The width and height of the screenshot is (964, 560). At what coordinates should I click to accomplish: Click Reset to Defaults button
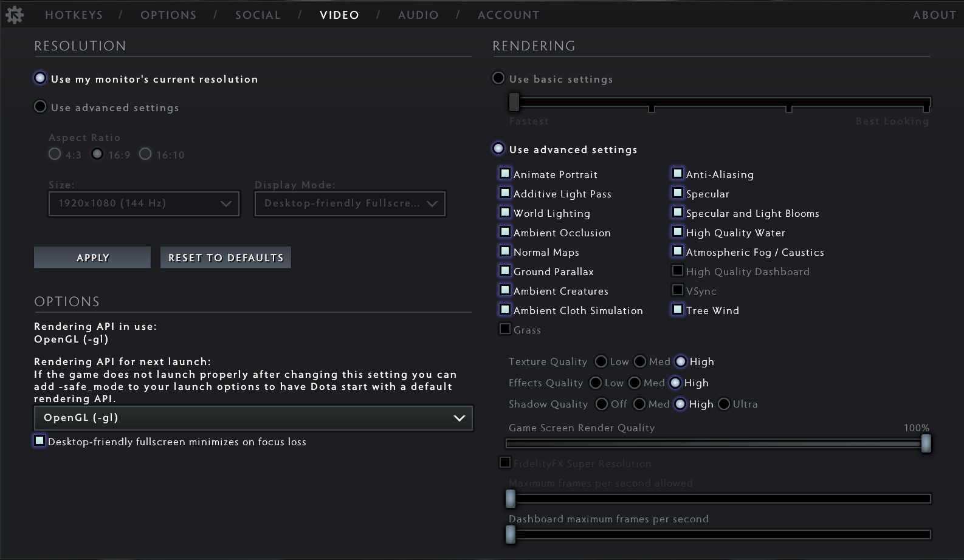[226, 258]
